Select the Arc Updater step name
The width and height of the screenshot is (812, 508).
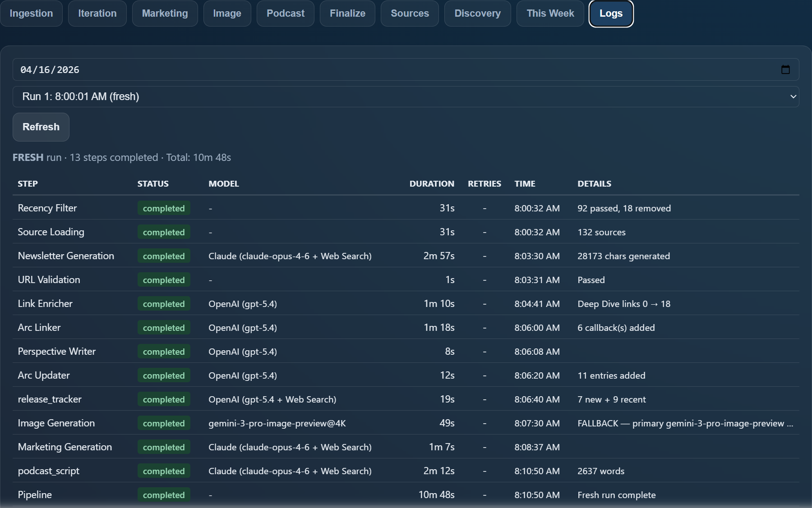tap(44, 375)
